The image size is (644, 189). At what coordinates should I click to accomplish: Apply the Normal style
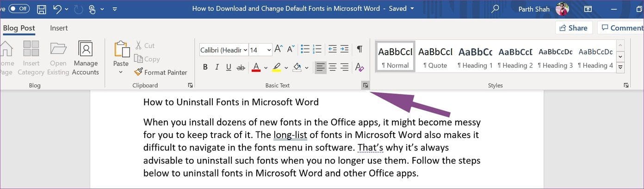[395, 57]
